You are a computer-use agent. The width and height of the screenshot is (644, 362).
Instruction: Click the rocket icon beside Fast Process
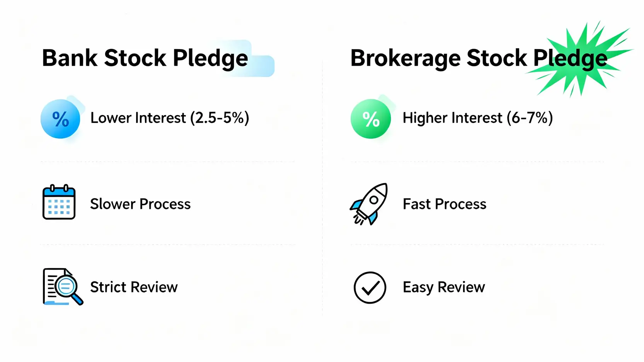(369, 204)
